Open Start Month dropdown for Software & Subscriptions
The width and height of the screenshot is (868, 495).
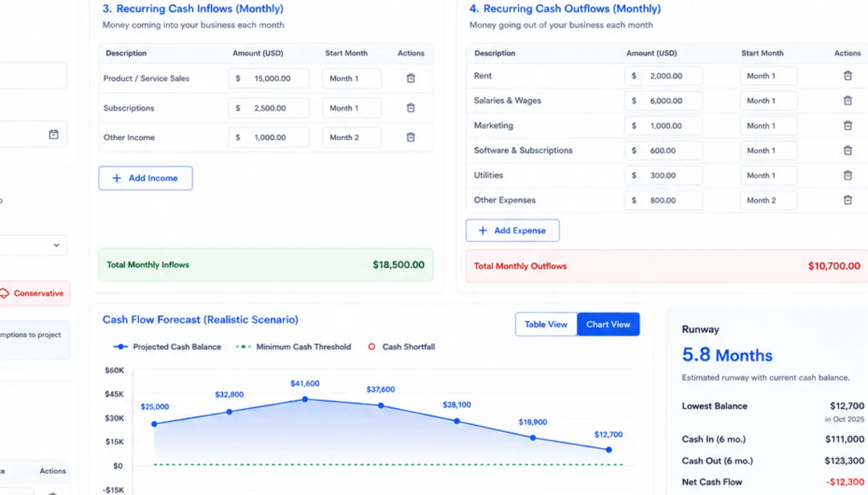pos(768,151)
